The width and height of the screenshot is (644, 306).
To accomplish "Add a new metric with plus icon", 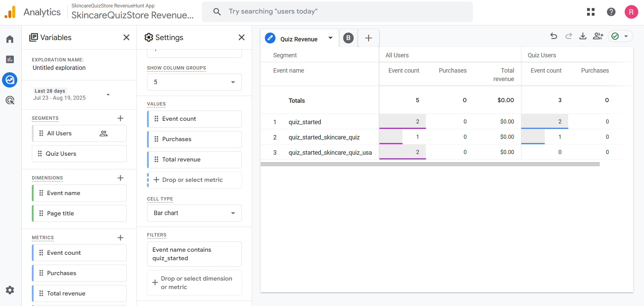I will click(120, 237).
